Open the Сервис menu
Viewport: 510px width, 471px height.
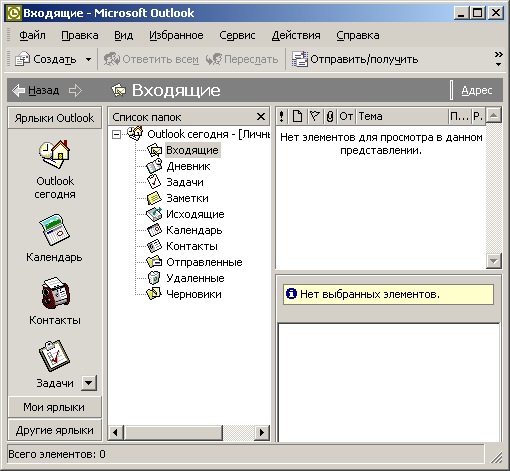click(237, 35)
